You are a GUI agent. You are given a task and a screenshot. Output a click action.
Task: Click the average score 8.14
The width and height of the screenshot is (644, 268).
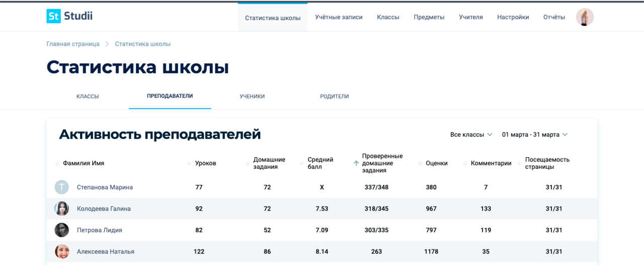point(322,251)
